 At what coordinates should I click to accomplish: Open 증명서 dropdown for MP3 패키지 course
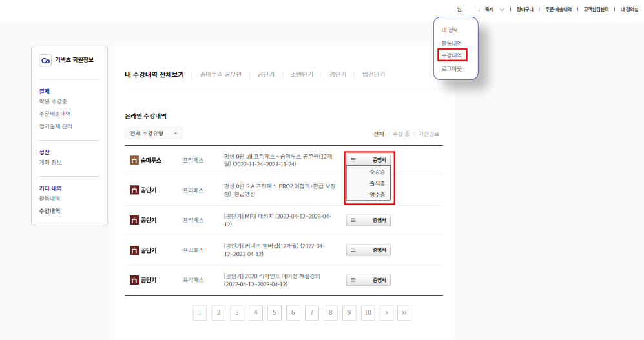(x=368, y=220)
